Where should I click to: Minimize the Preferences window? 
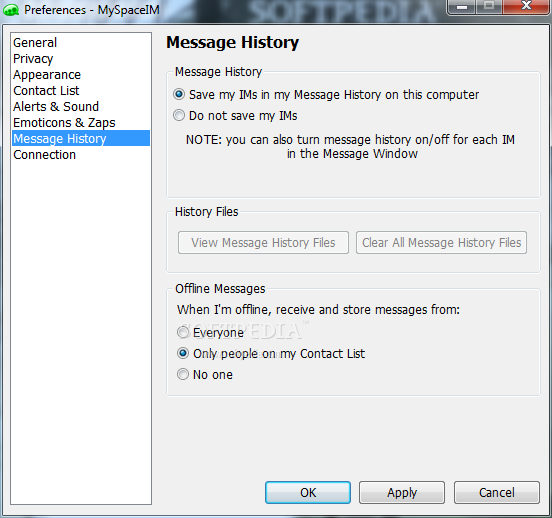[x=462, y=6]
